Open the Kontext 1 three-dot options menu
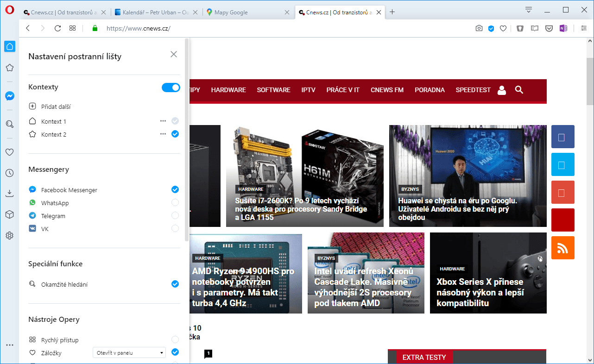 click(x=163, y=121)
